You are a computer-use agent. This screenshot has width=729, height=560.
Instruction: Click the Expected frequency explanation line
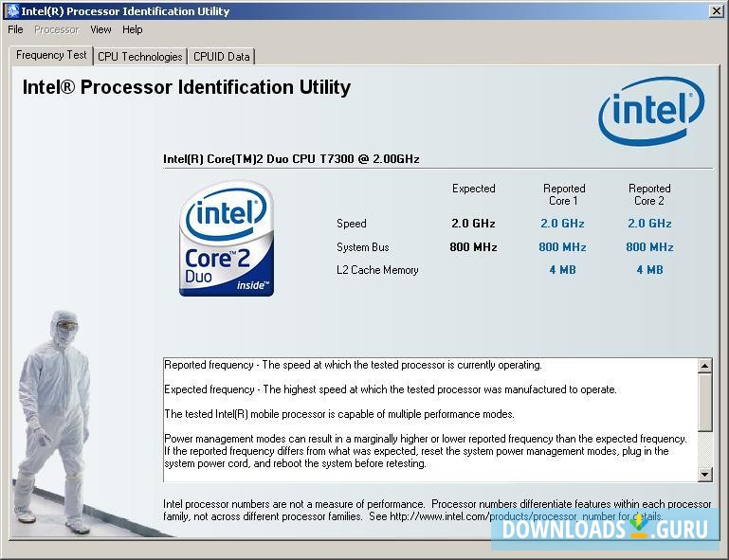tap(391, 389)
